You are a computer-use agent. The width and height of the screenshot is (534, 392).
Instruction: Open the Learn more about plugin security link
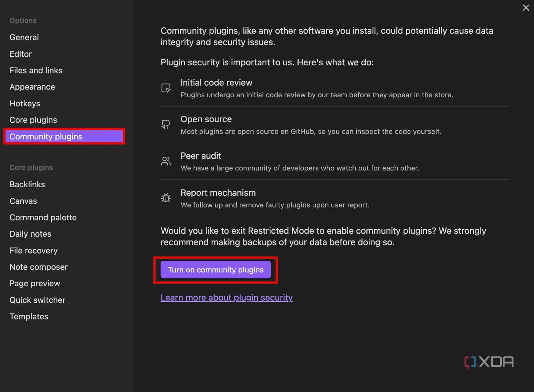pos(227,297)
